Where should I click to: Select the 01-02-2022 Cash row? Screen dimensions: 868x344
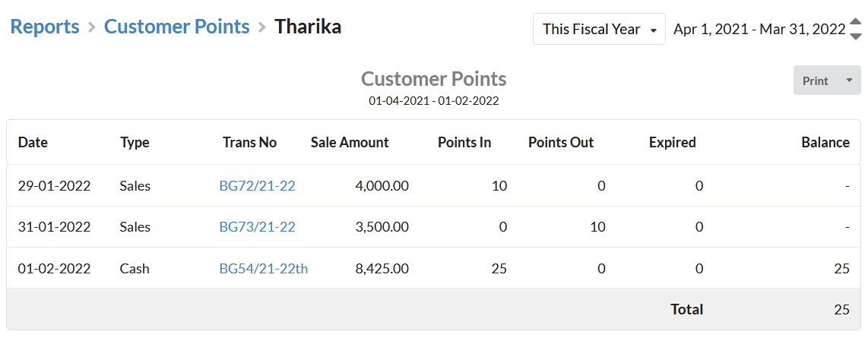pyautogui.click(x=433, y=268)
